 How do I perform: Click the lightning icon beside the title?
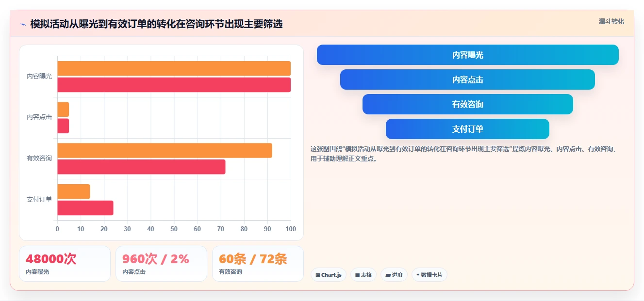tap(23, 24)
